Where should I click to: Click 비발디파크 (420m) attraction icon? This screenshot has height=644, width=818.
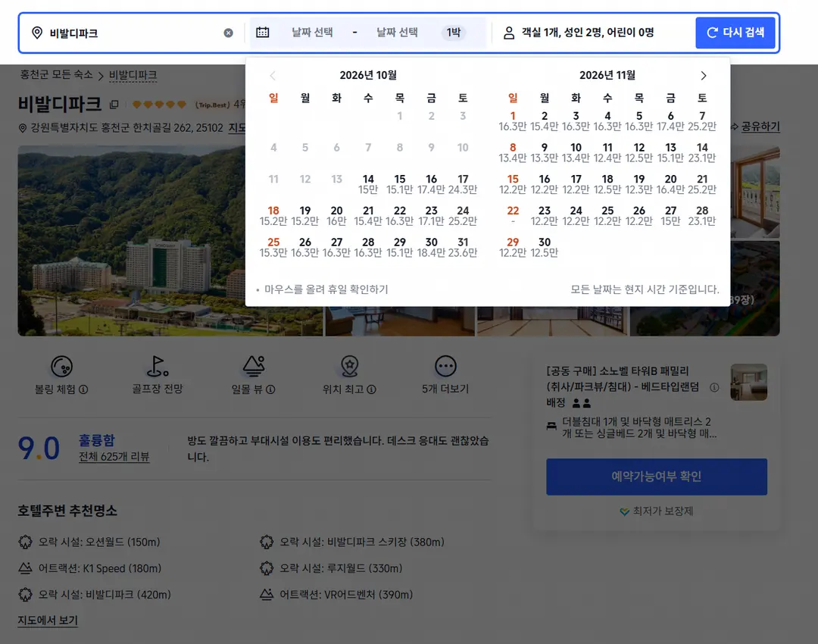(25, 595)
